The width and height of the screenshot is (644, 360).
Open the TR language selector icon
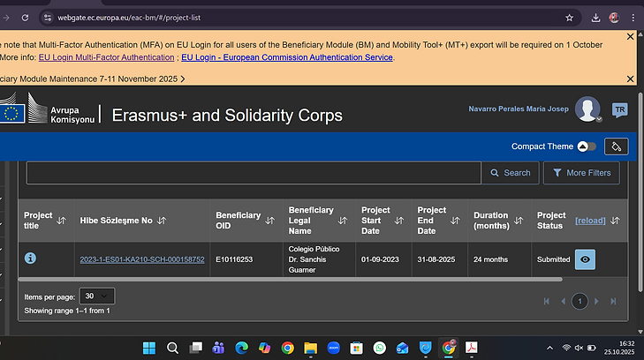619,110
